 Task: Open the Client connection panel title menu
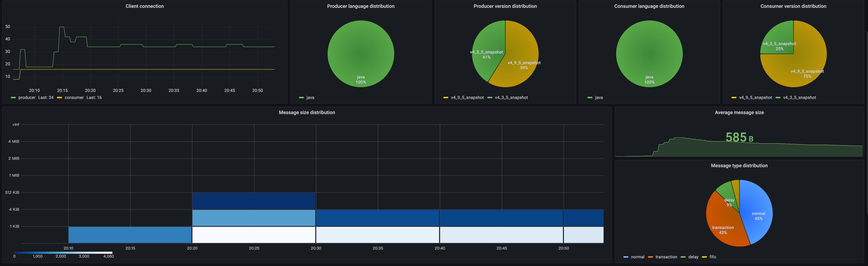(x=145, y=6)
